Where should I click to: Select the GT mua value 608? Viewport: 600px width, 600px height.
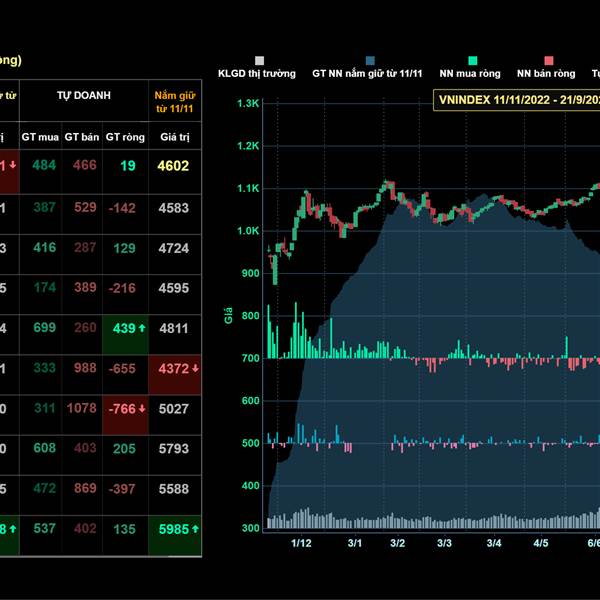(44, 448)
